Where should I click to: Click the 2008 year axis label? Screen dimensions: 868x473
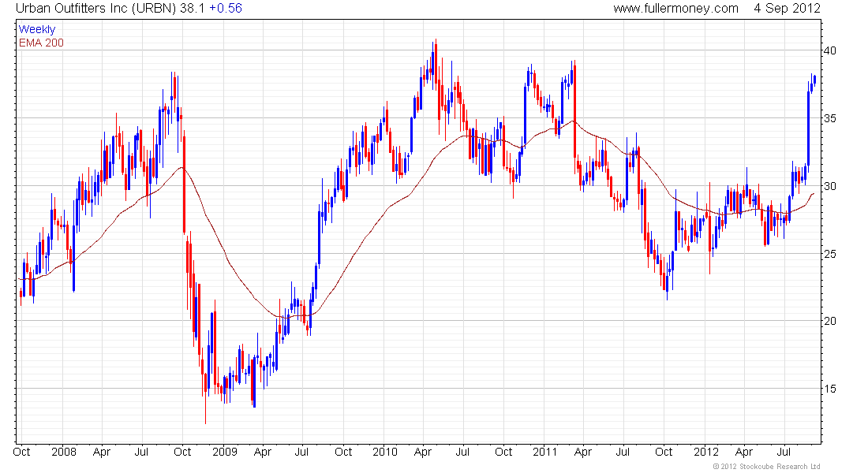(64, 452)
